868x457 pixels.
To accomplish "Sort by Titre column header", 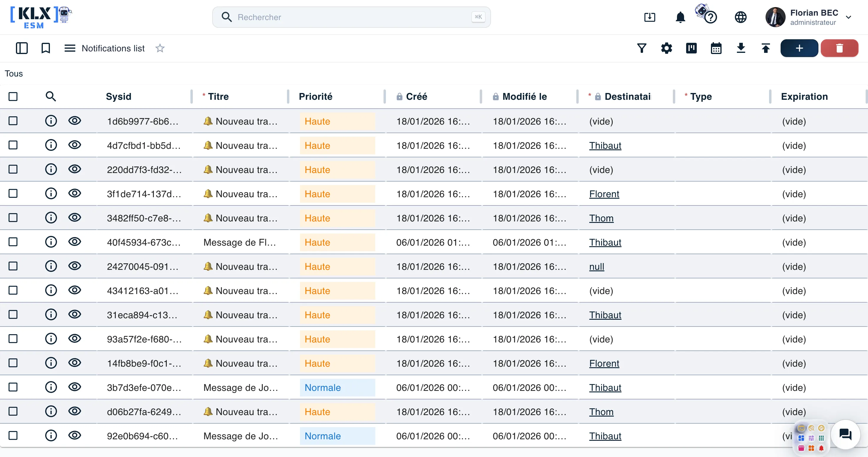I will (218, 96).
